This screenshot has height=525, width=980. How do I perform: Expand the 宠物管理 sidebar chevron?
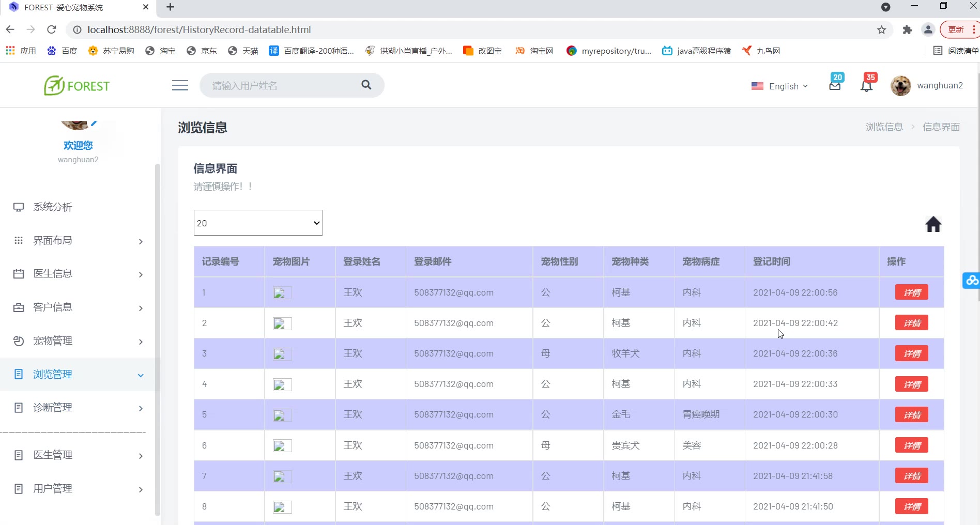coord(141,342)
